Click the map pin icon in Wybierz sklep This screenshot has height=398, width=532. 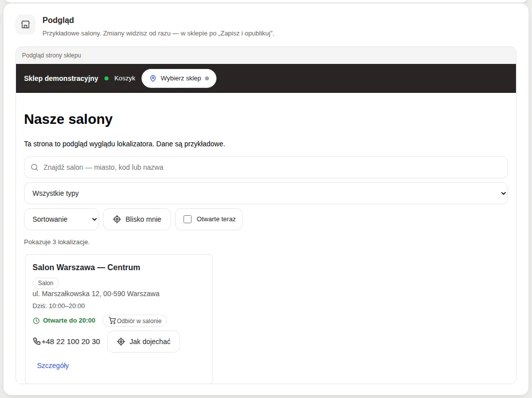pos(153,78)
